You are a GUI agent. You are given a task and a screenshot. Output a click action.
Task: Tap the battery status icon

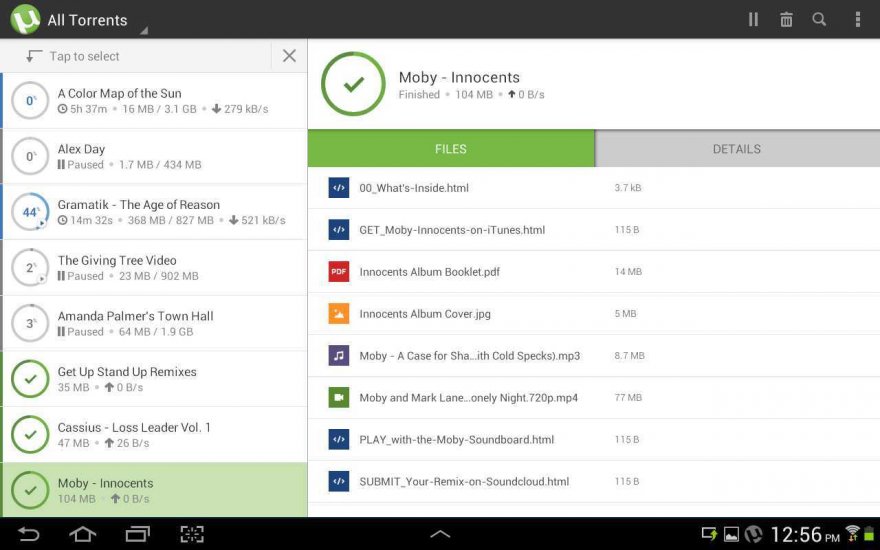pyautogui.click(x=870, y=533)
